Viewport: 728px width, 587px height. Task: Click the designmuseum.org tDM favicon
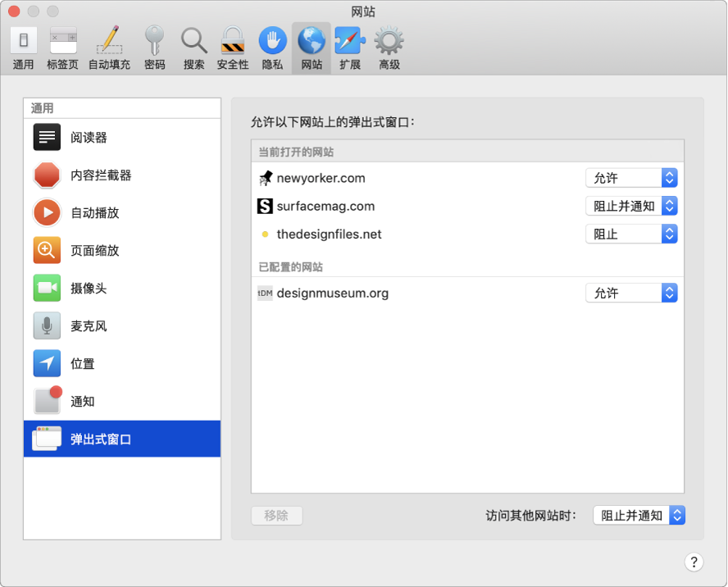pos(265,293)
